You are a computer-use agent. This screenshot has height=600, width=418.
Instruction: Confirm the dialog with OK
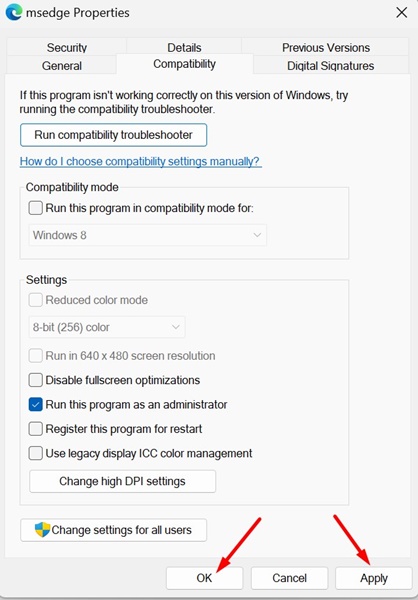[x=204, y=578]
